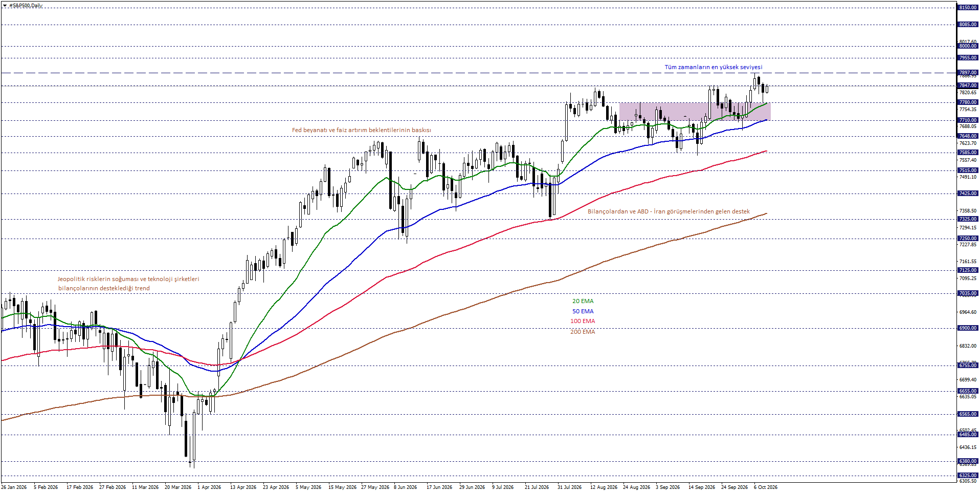Click the 7515.00 price level tag
Viewport: 980px width, 493px height.
[x=968, y=170]
